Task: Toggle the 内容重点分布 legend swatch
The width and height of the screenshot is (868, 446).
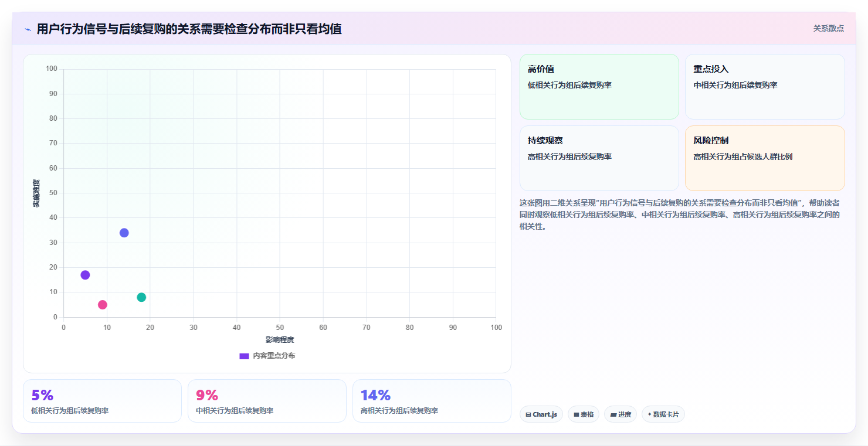Action: (x=244, y=356)
